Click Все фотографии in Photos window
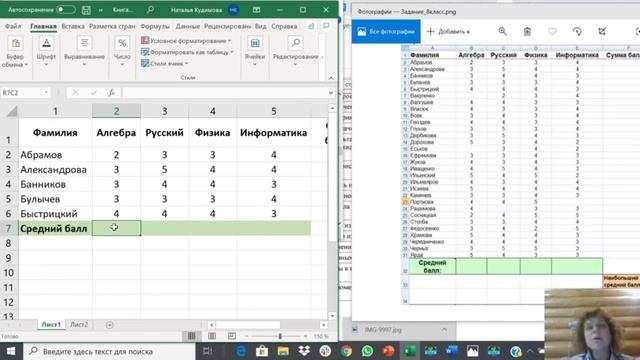 click(x=386, y=31)
